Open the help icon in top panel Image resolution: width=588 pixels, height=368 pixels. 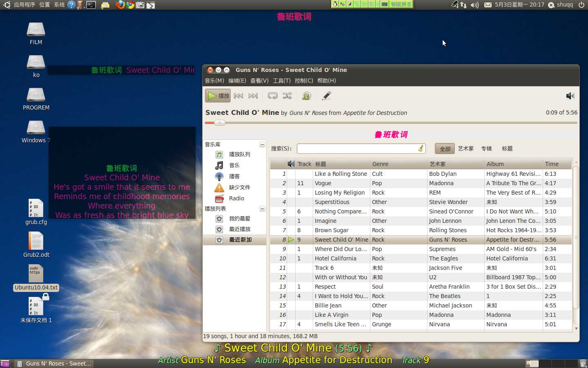(71, 5)
